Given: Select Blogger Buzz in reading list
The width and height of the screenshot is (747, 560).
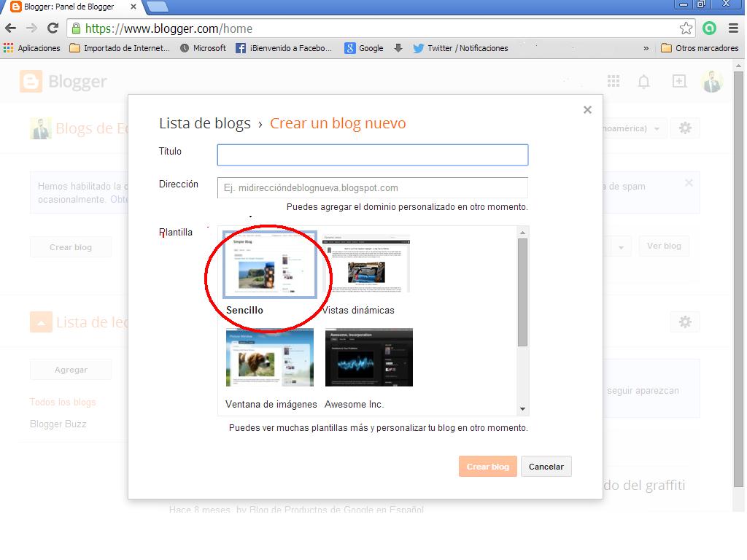Looking at the screenshot, I should coord(58,424).
